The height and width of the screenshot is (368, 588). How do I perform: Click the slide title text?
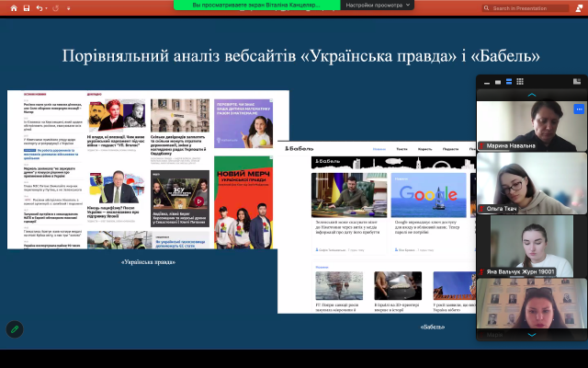click(300, 56)
